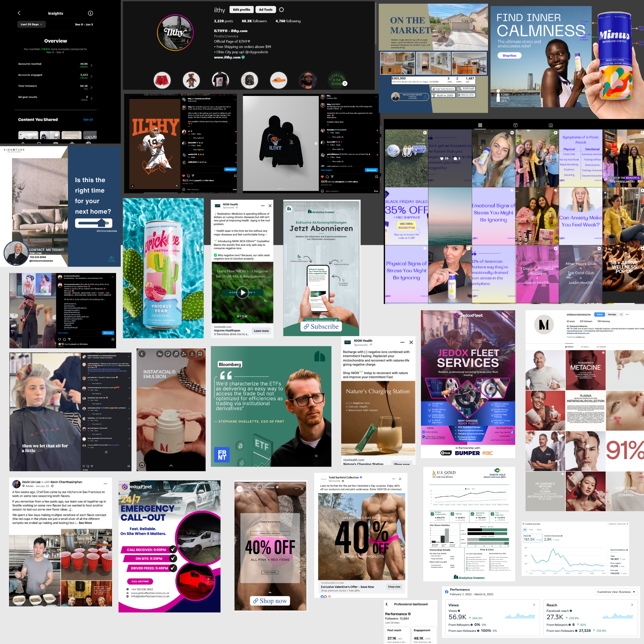Share the ILTHY football legend post
The width and height of the screenshot is (644, 644).
pyautogui.click(x=193, y=176)
